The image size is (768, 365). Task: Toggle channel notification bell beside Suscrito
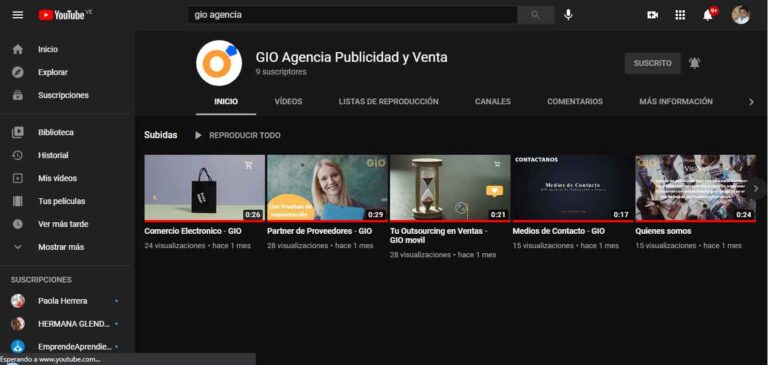[695, 63]
